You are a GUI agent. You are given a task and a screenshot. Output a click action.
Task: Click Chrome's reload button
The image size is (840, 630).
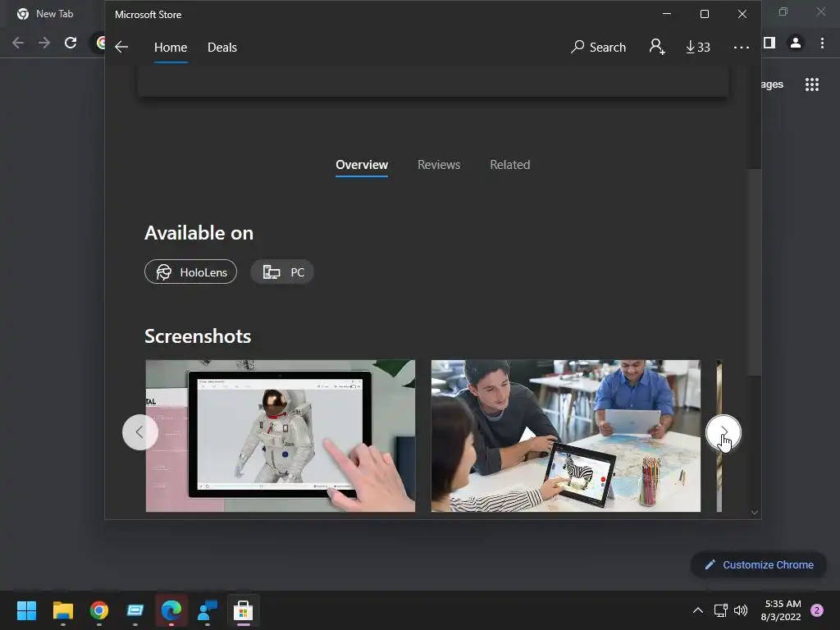pos(71,43)
